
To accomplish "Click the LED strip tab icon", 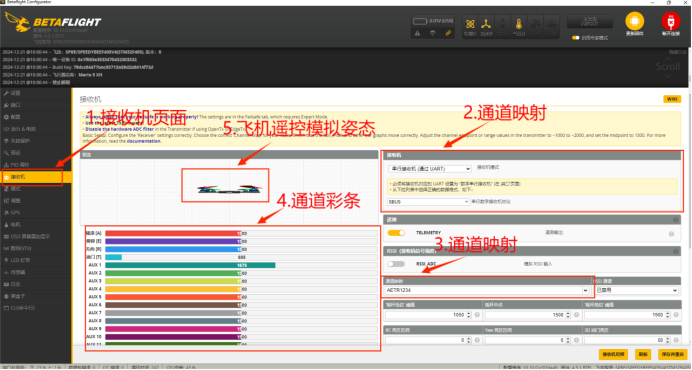I will click(x=6, y=260).
